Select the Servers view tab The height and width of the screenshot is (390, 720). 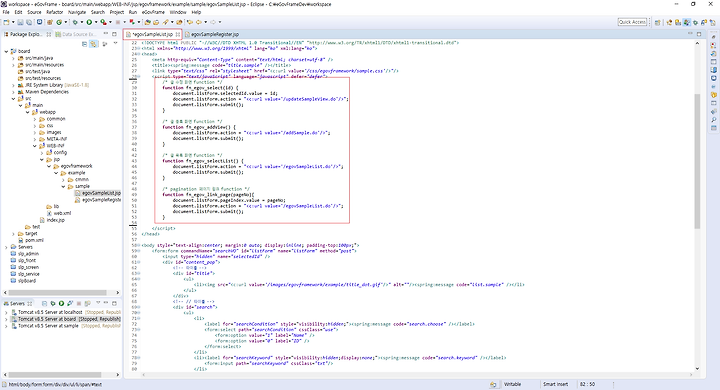17,303
